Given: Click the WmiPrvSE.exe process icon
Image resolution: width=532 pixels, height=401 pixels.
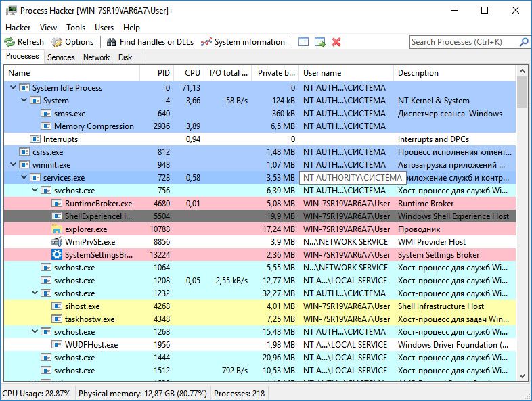Looking at the screenshot, I should pyautogui.click(x=57, y=242).
